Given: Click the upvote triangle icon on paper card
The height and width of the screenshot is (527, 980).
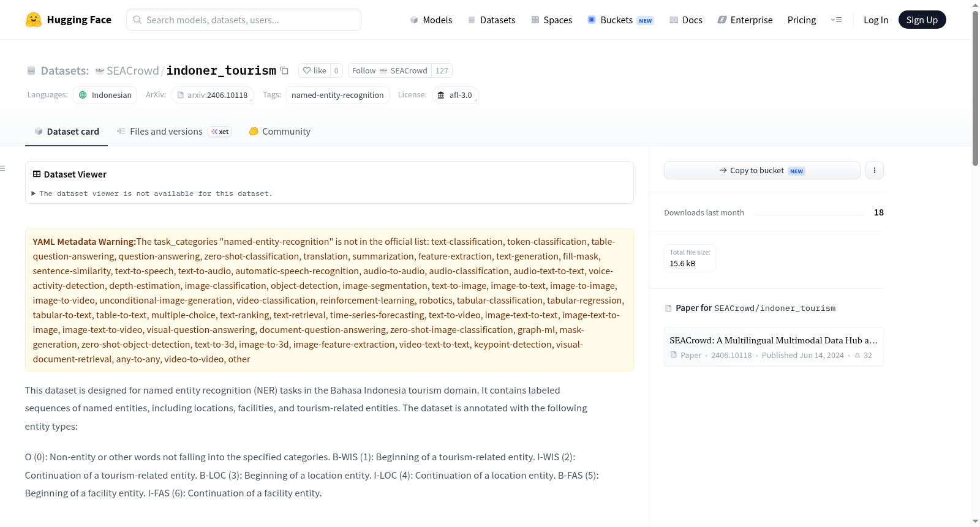Looking at the screenshot, I should point(858,355).
